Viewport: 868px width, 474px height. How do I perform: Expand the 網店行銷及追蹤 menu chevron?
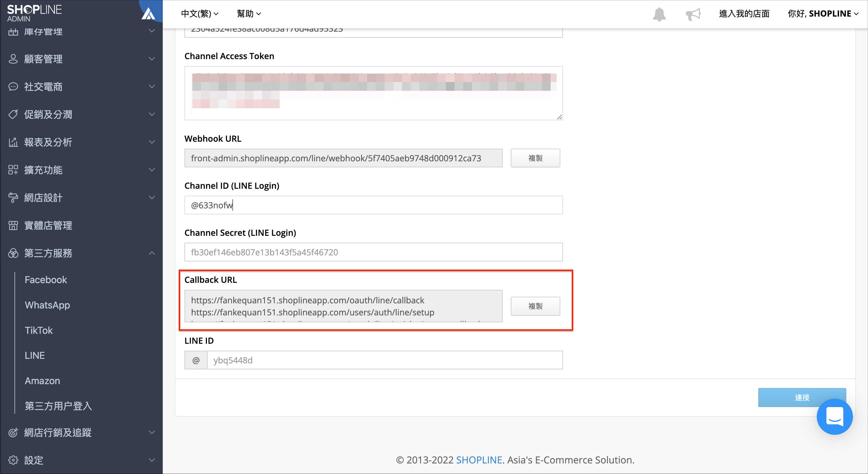[x=152, y=432]
